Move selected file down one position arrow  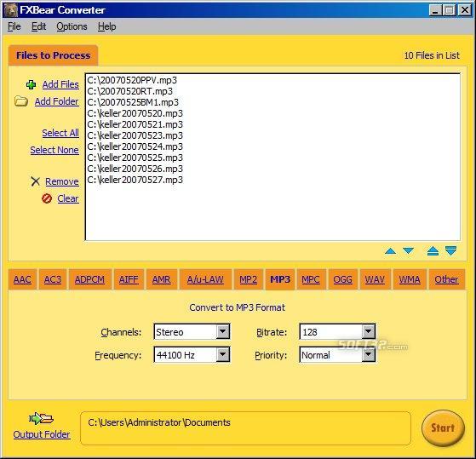tap(408, 250)
